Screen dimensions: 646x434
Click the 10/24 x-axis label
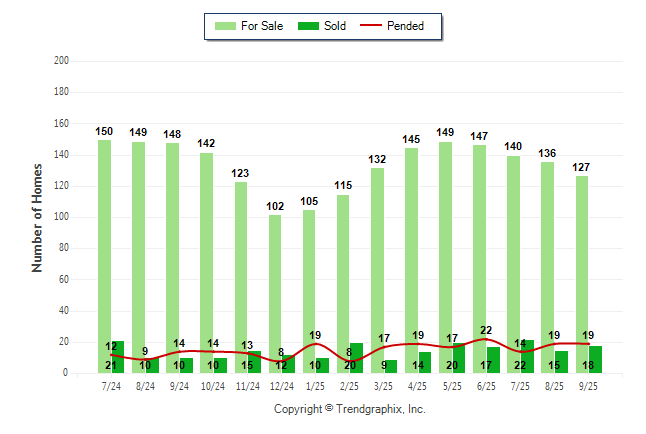point(213,385)
